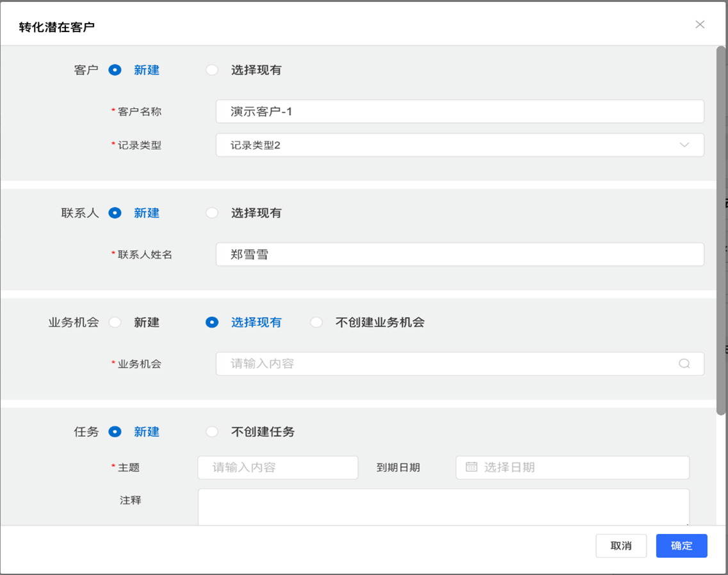Image resolution: width=728 pixels, height=575 pixels.
Task: Click the calendar icon in 到期日期 field
Action: pos(471,467)
